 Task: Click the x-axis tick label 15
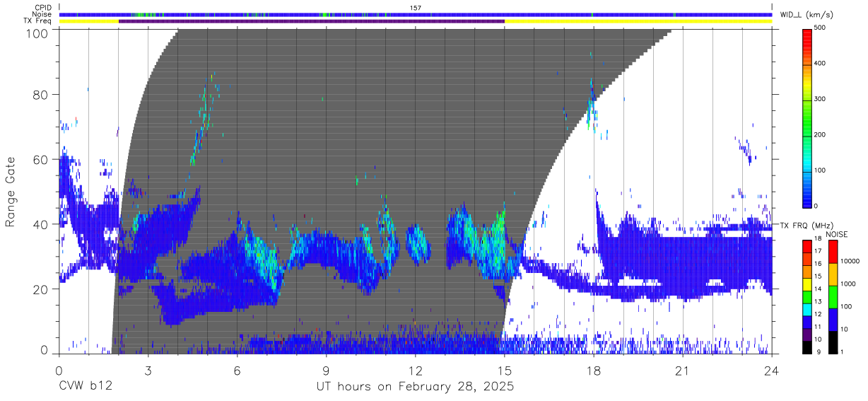coord(505,371)
